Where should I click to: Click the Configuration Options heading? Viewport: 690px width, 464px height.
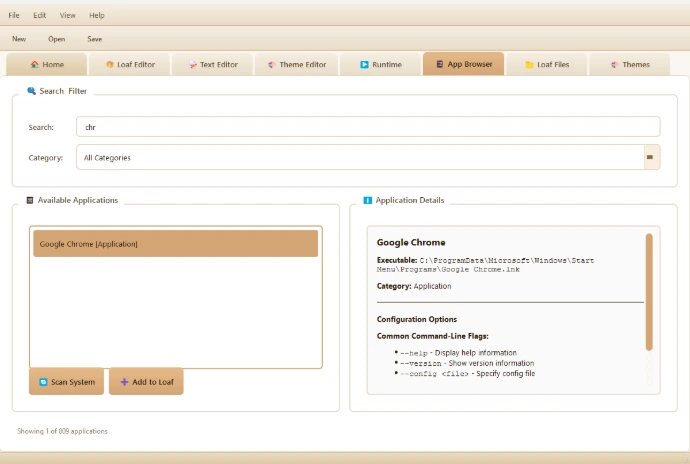417,319
